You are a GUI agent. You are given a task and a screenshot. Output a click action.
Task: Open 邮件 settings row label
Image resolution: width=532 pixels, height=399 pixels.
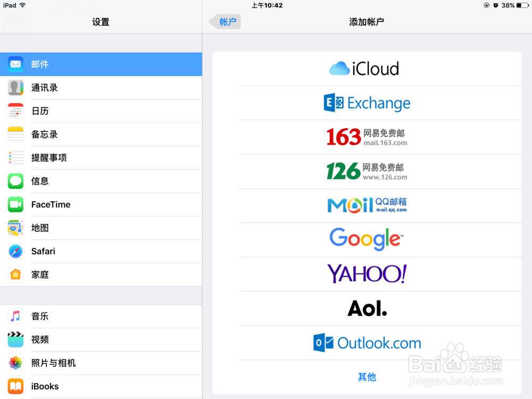[40, 64]
